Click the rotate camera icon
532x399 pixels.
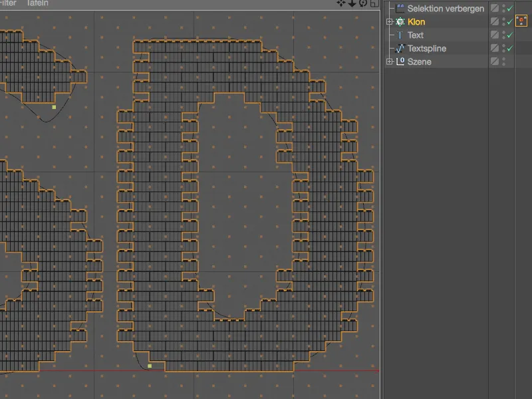click(x=363, y=3)
